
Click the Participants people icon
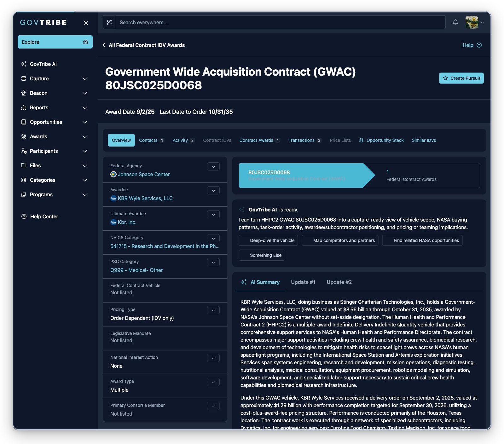click(x=24, y=151)
